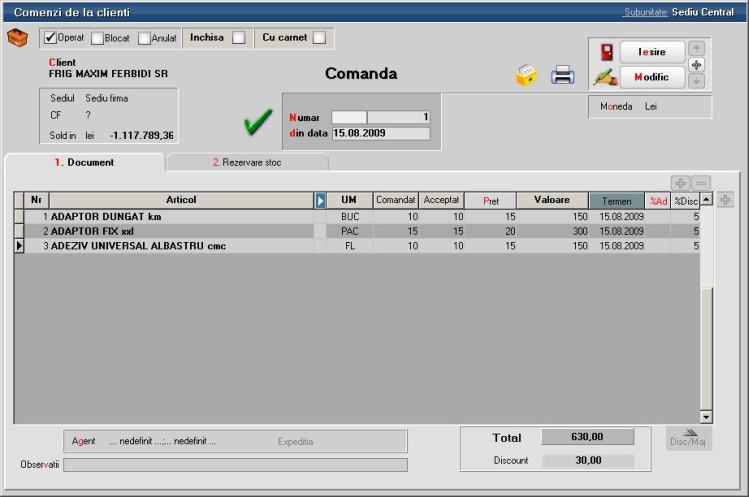Click Articol column header
The image size is (749, 497).
click(x=181, y=200)
